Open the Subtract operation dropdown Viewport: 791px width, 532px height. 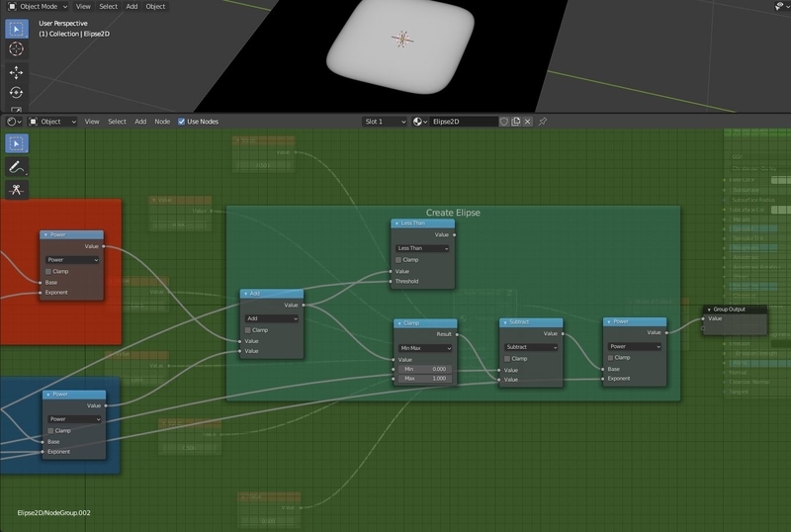tap(531, 347)
